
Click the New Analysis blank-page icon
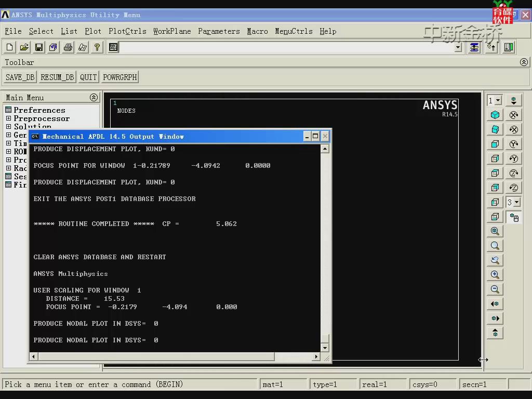(x=9, y=47)
